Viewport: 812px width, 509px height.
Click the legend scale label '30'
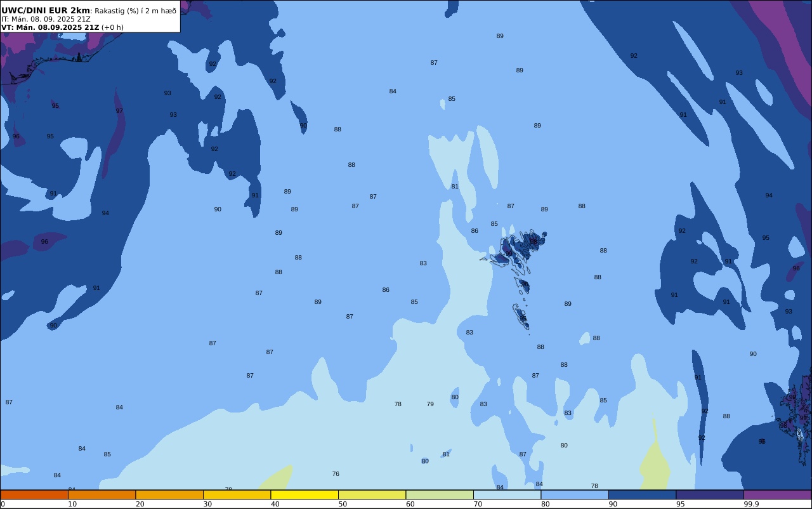click(x=207, y=504)
